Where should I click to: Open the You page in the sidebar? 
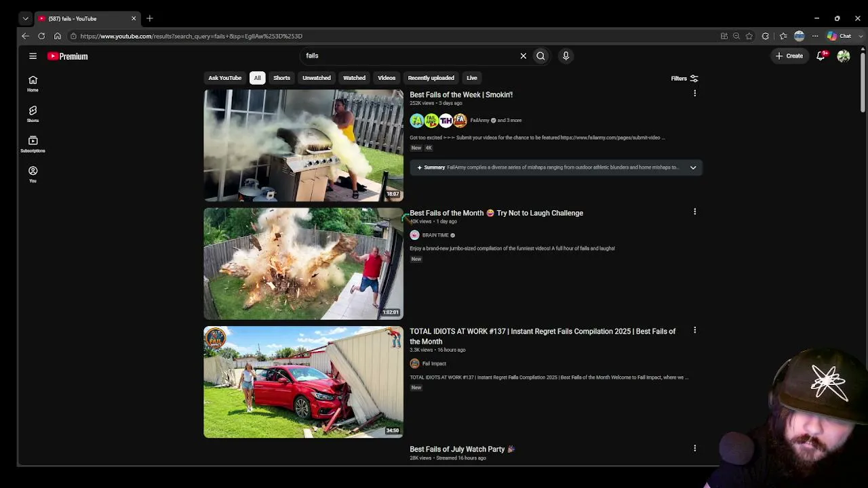(33, 174)
